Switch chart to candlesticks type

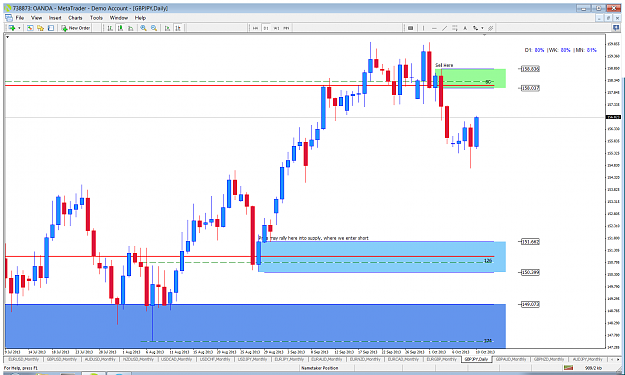point(120,28)
